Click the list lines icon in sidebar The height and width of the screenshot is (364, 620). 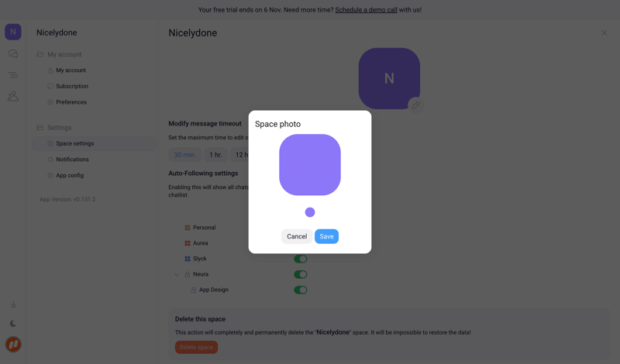coord(13,75)
